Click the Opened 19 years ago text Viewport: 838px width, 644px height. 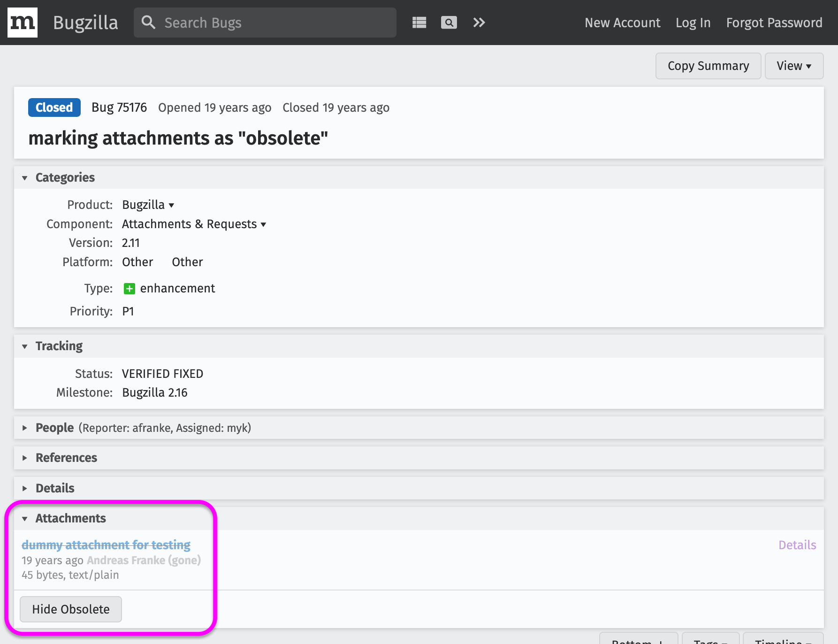click(215, 107)
